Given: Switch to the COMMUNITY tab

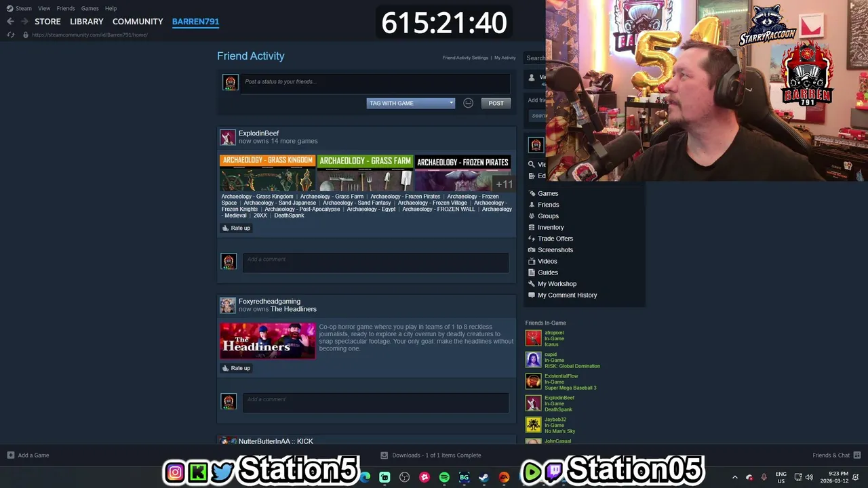Looking at the screenshot, I should [x=138, y=22].
